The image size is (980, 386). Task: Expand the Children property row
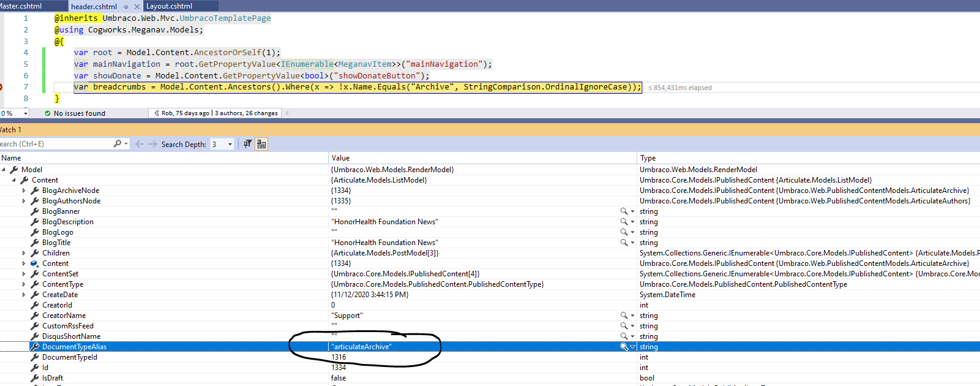24,253
